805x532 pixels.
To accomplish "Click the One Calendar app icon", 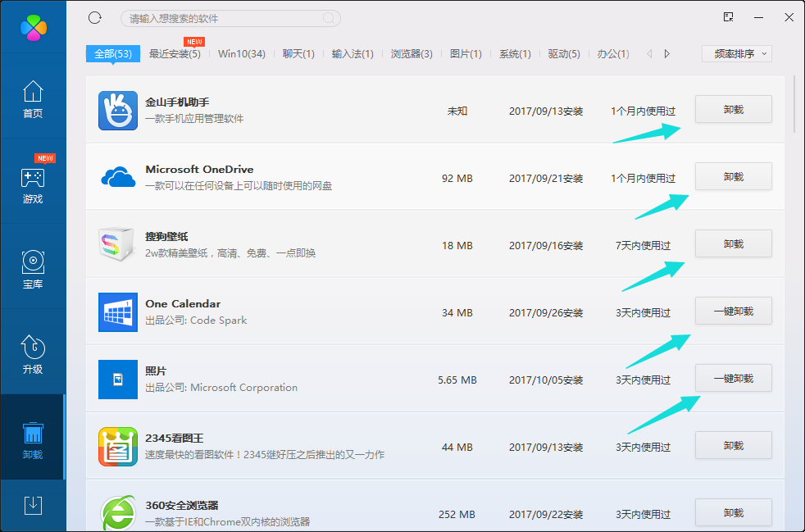I will 117,311.
